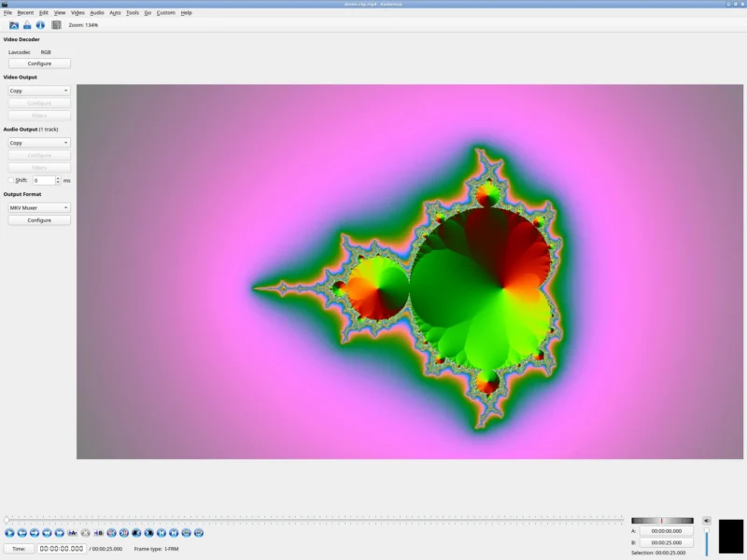Step back one frame with left arrow

[21, 533]
